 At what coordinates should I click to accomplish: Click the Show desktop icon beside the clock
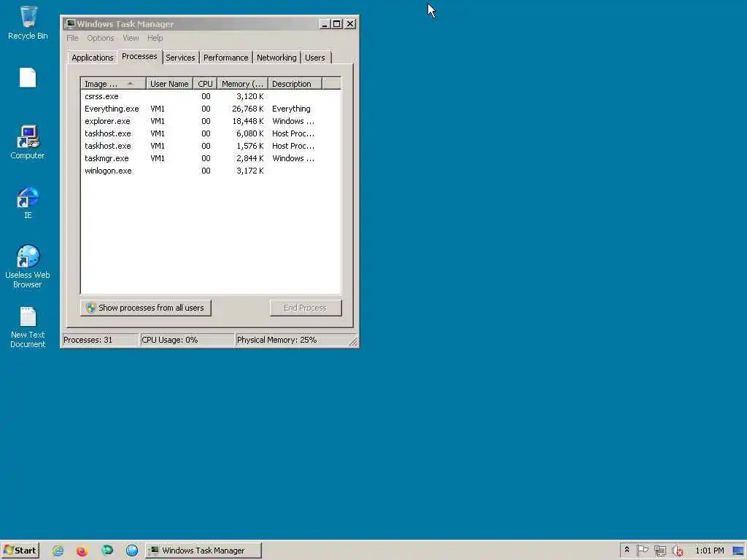click(x=738, y=551)
